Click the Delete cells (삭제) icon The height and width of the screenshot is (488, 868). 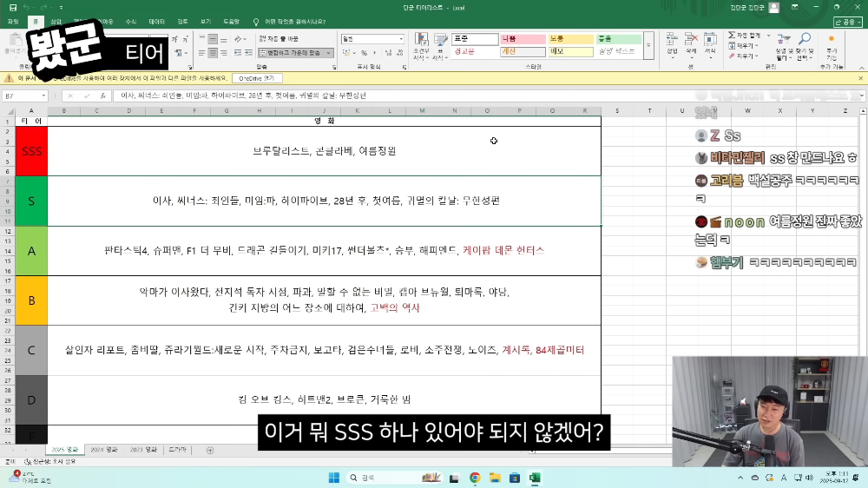click(x=691, y=45)
